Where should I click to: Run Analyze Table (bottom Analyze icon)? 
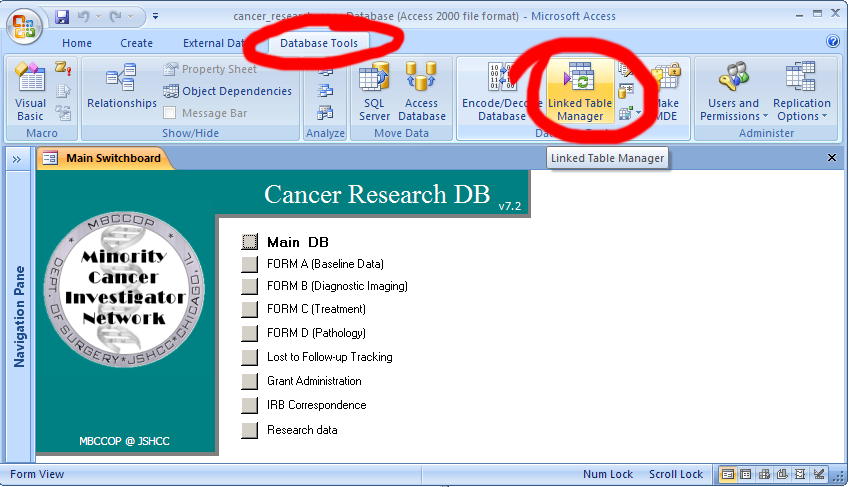[325, 113]
